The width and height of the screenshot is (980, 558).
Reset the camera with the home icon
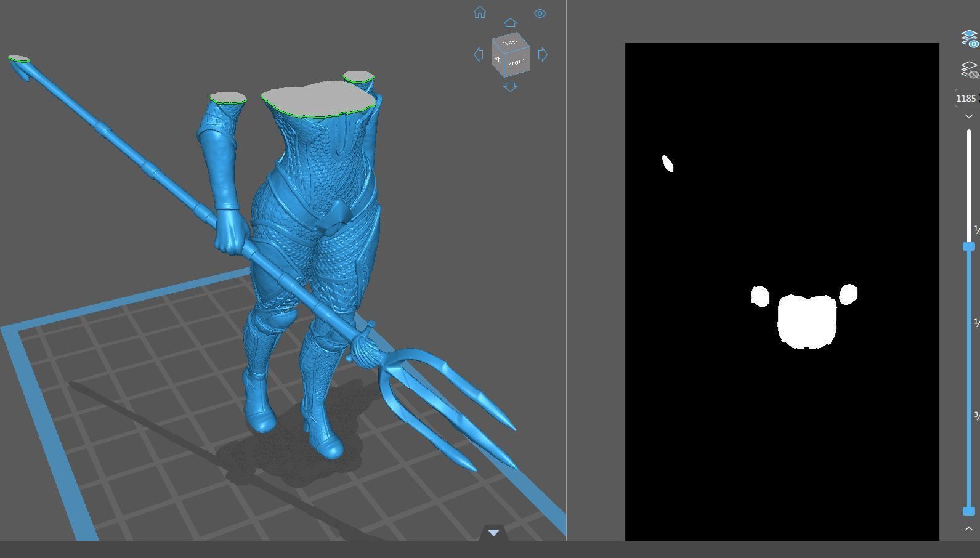(480, 12)
